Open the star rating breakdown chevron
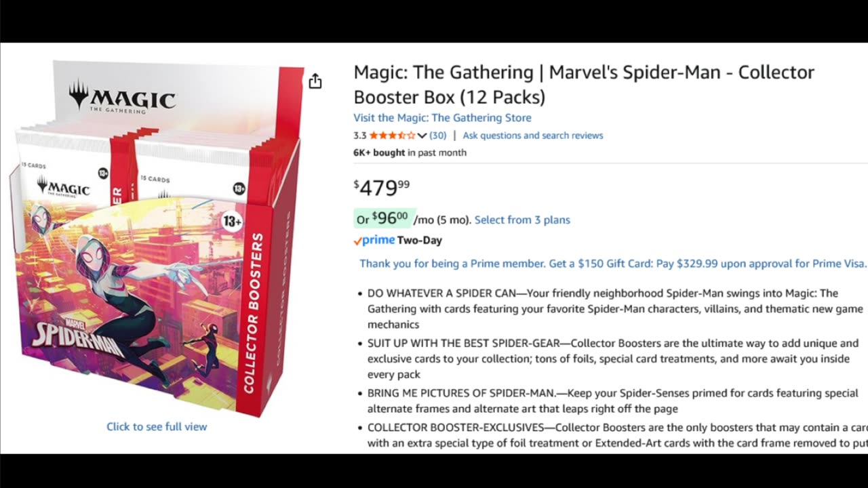868x488 pixels. 422,136
